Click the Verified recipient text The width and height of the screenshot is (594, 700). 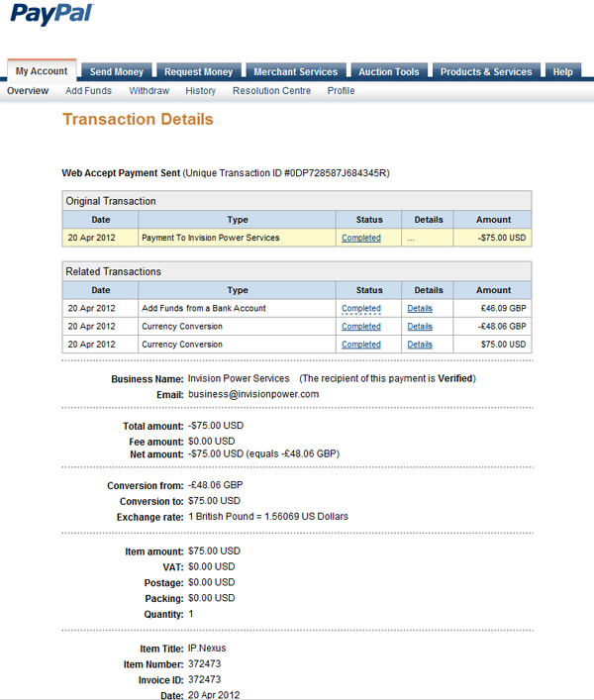click(455, 378)
